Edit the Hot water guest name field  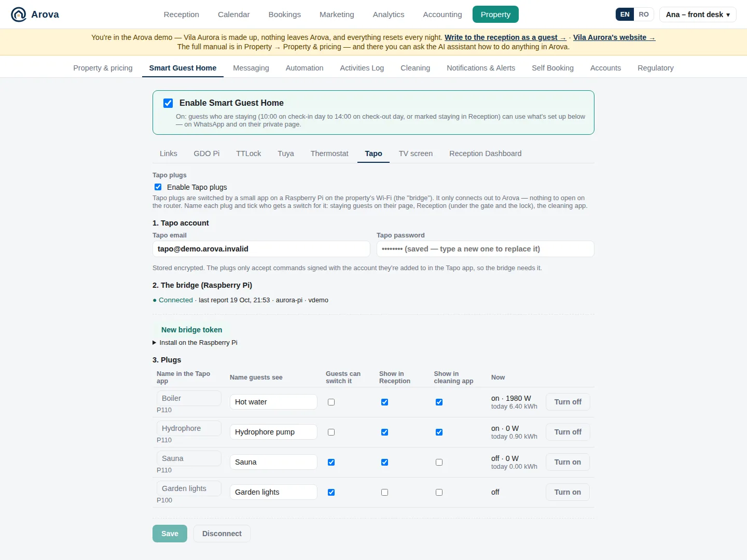pyautogui.click(x=273, y=402)
